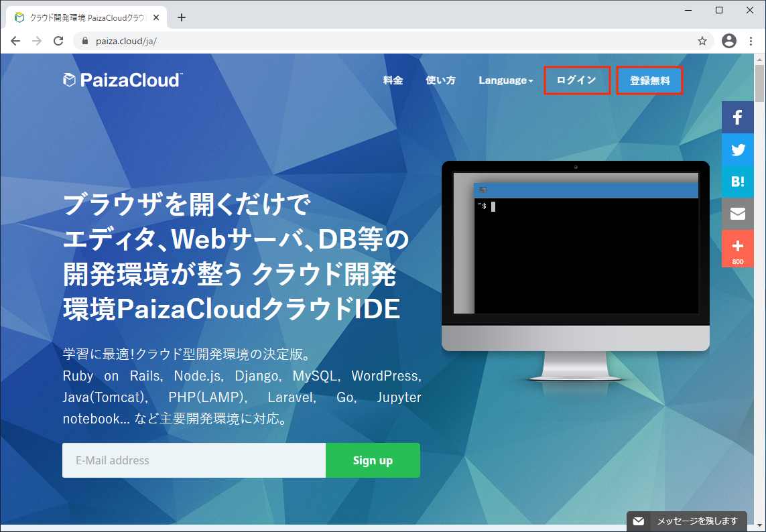Expand the Language dropdown
Viewport: 766px width, 532px height.
tap(505, 80)
